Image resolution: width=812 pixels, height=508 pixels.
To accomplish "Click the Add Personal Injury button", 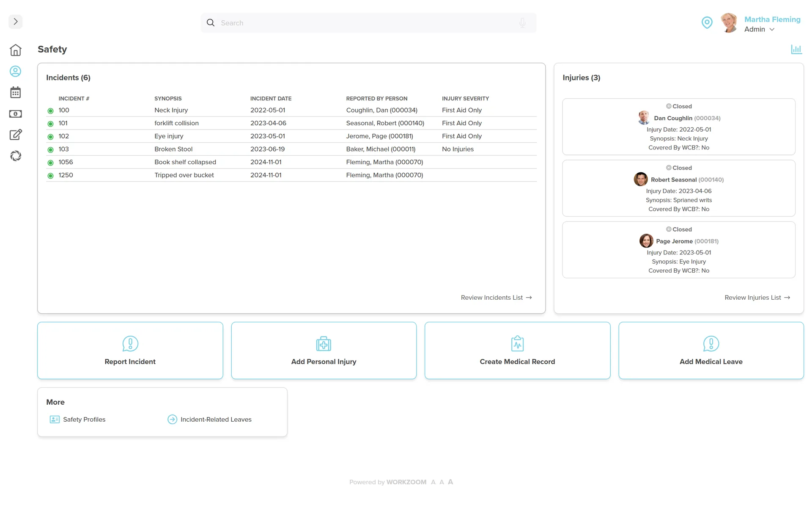I will click(324, 351).
